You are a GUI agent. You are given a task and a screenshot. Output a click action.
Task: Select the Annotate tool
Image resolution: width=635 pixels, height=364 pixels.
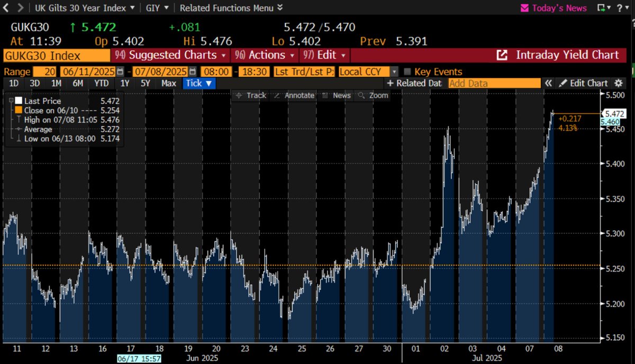point(295,96)
